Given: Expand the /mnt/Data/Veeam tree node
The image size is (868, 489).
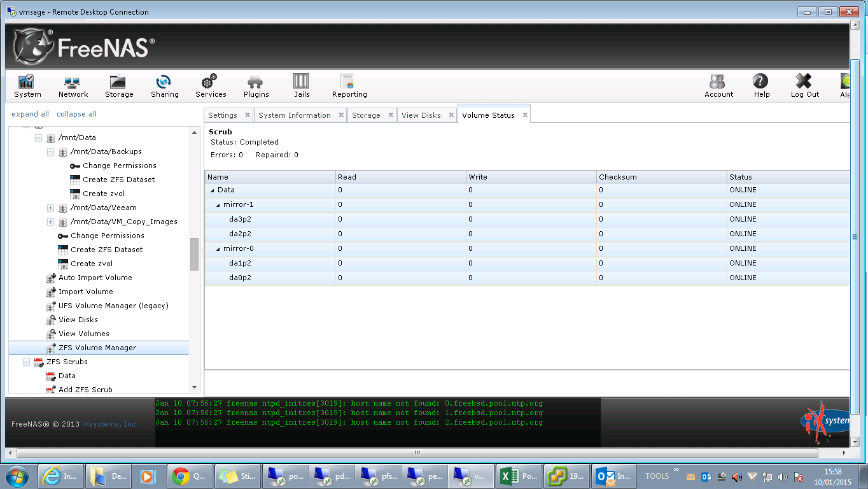Looking at the screenshot, I should (x=51, y=208).
